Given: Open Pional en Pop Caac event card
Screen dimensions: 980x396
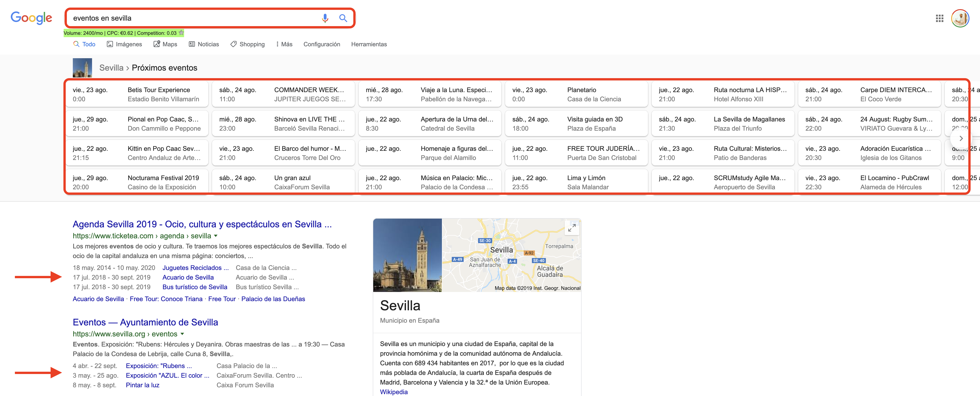Looking at the screenshot, I should click(x=137, y=124).
